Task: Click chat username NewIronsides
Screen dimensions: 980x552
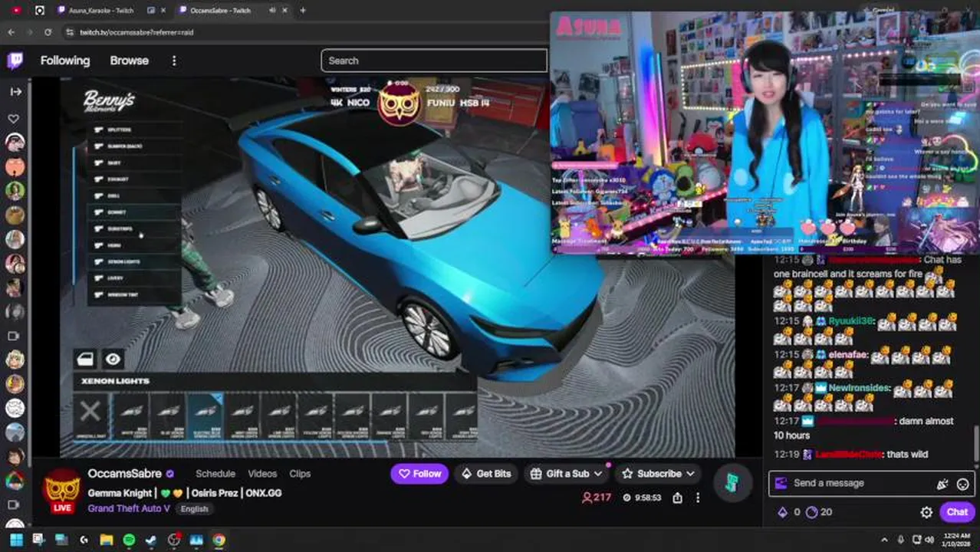Action: 860,389
